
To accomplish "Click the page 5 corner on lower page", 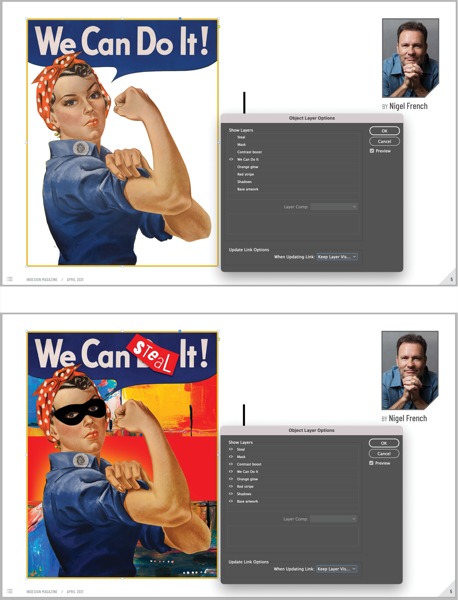I will (x=451, y=592).
